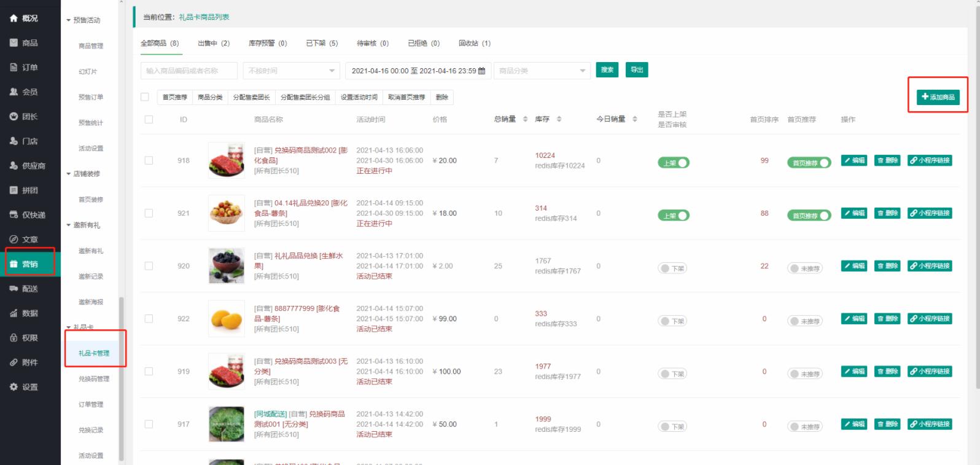Switch to the 回收站 (1) tab
This screenshot has height=465, width=980.
tap(475, 43)
